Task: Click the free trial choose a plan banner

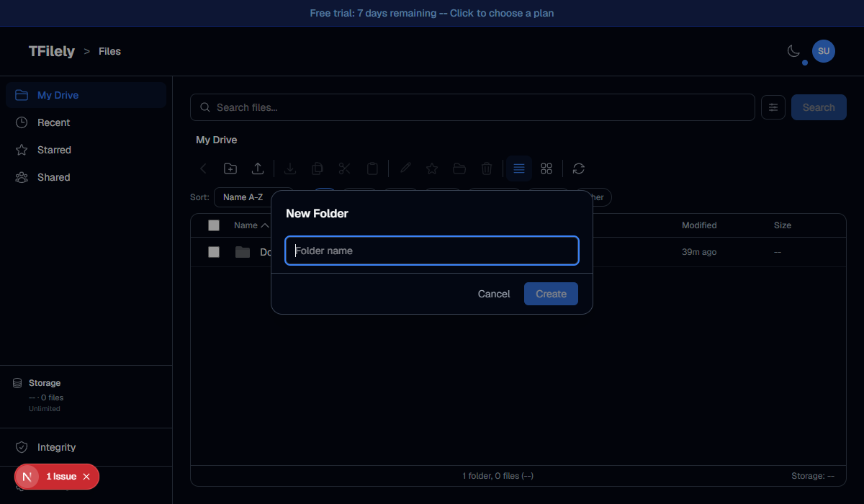Action: (x=432, y=13)
